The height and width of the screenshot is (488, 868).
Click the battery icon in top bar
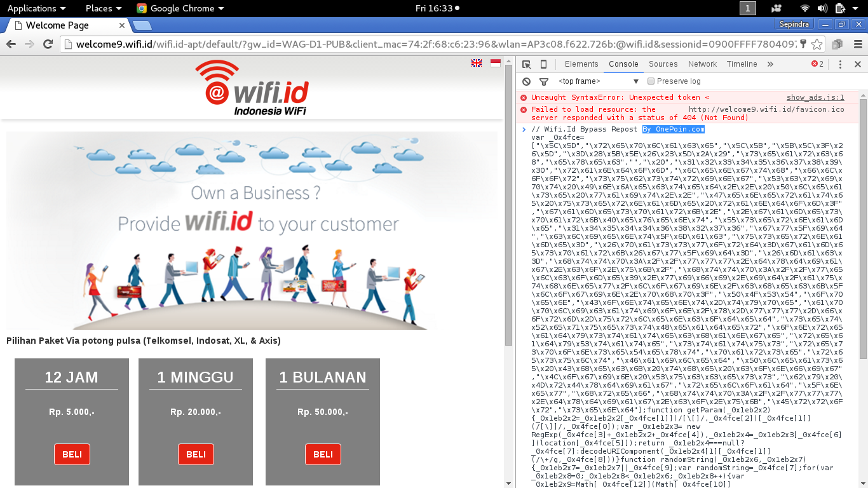[839, 8]
